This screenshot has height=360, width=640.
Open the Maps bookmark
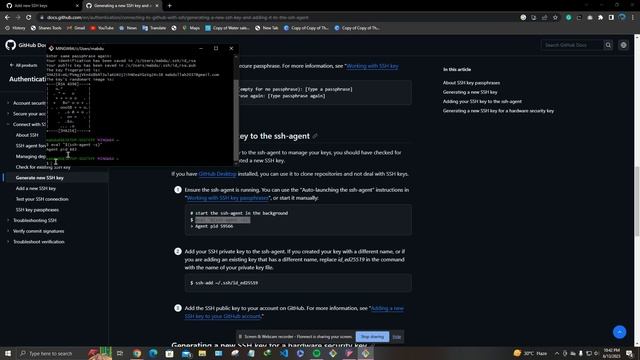coord(191,28)
